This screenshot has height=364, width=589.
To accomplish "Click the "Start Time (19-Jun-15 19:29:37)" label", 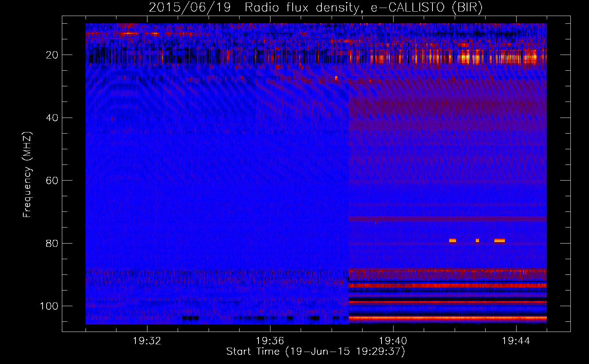I will click(x=316, y=352).
